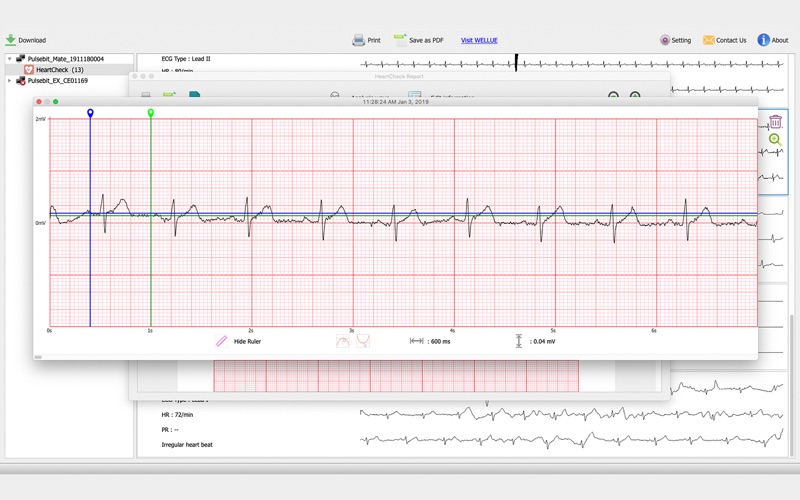This screenshot has height=500, width=800.
Task: Click the Hide Ruler label
Action: [x=247, y=341]
